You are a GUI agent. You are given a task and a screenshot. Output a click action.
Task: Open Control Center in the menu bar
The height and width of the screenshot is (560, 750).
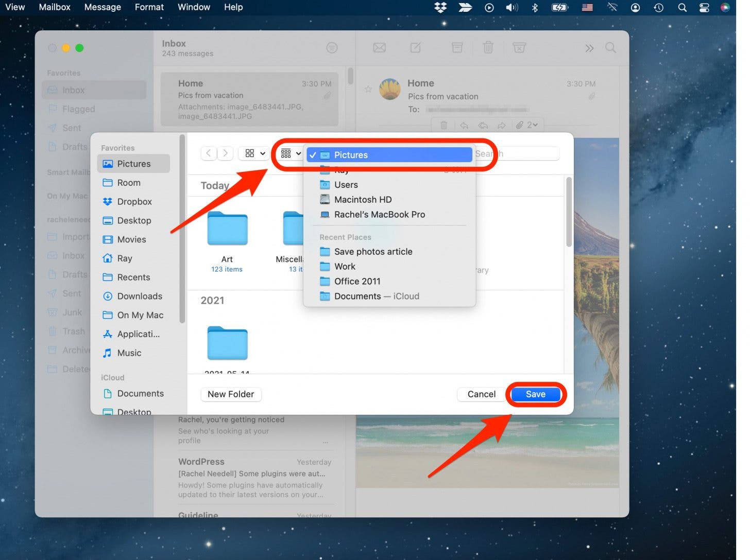tap(704, 7)
